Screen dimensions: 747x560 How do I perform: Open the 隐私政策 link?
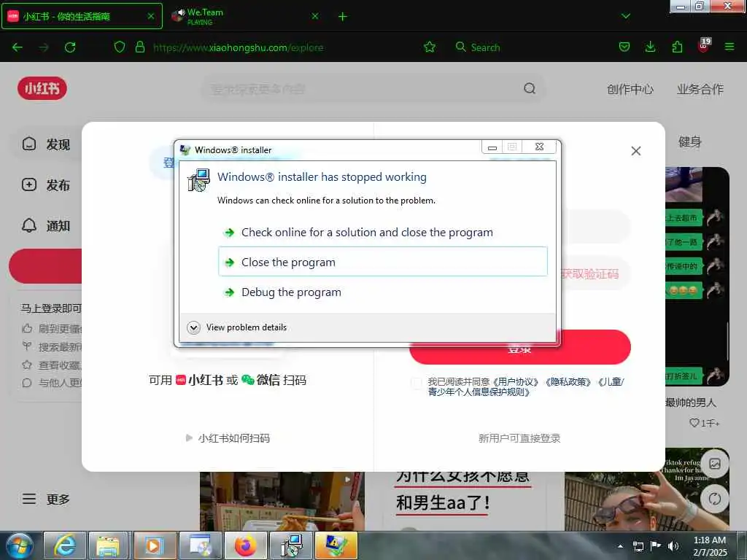[568, 382]
